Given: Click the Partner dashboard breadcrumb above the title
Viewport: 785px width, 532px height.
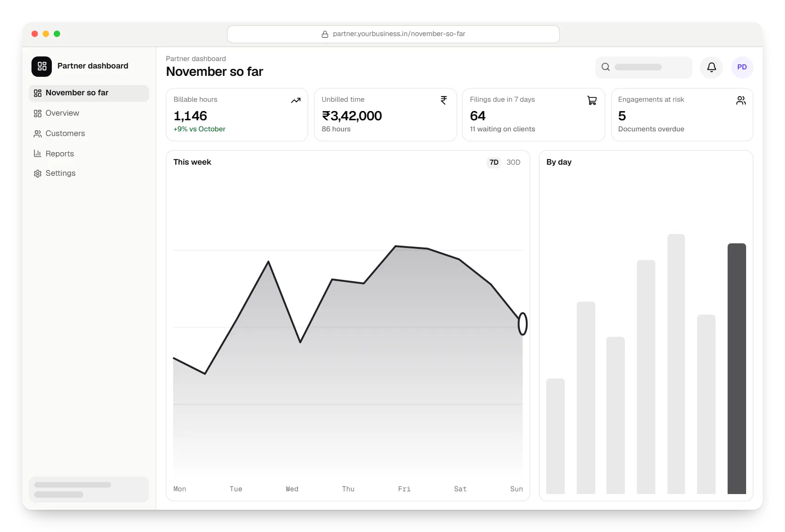Looking at the screenshot, I should [x=196, y=59].
